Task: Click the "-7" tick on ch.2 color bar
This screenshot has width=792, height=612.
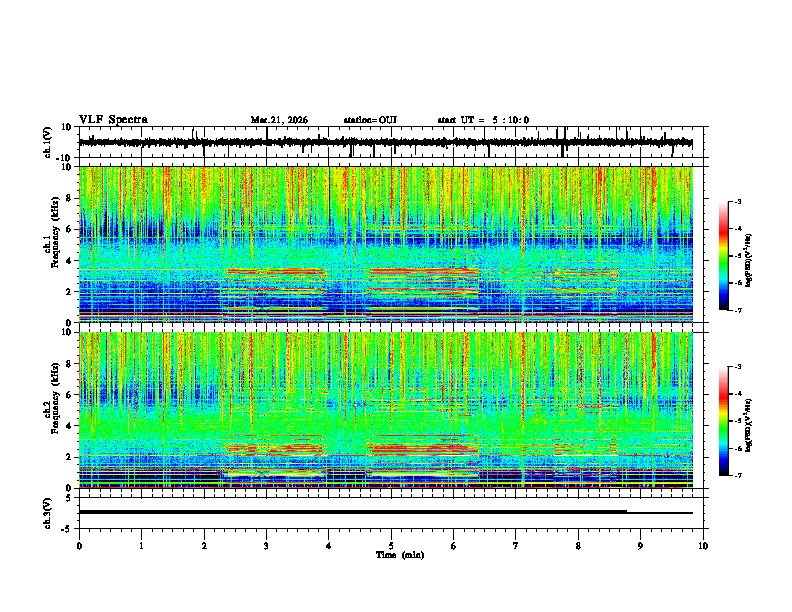Action: point(737,475)
